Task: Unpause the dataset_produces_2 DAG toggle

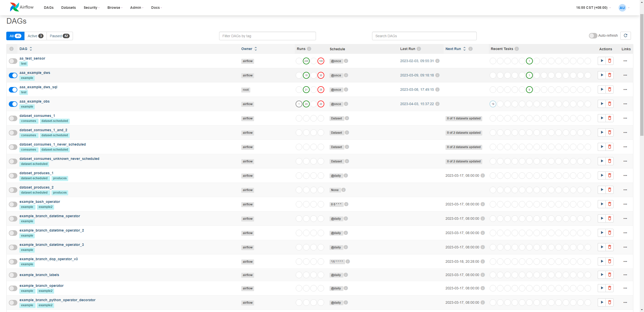Action: (13, 190)
